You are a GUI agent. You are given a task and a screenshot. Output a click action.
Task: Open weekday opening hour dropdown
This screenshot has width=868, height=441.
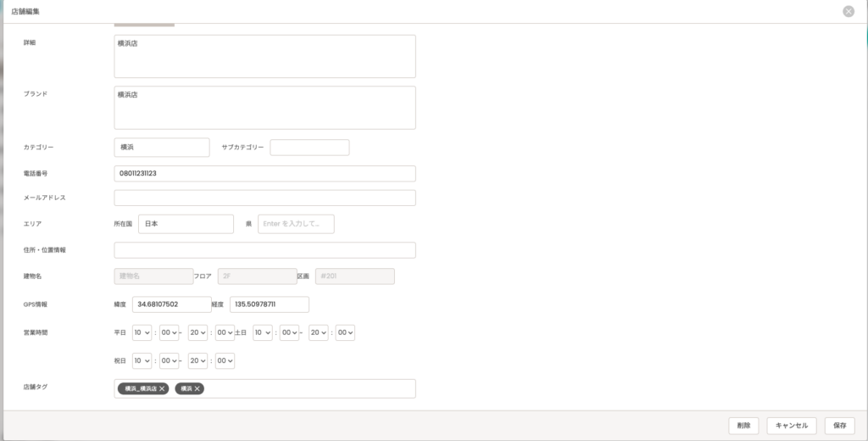click(x=142, y=333)
